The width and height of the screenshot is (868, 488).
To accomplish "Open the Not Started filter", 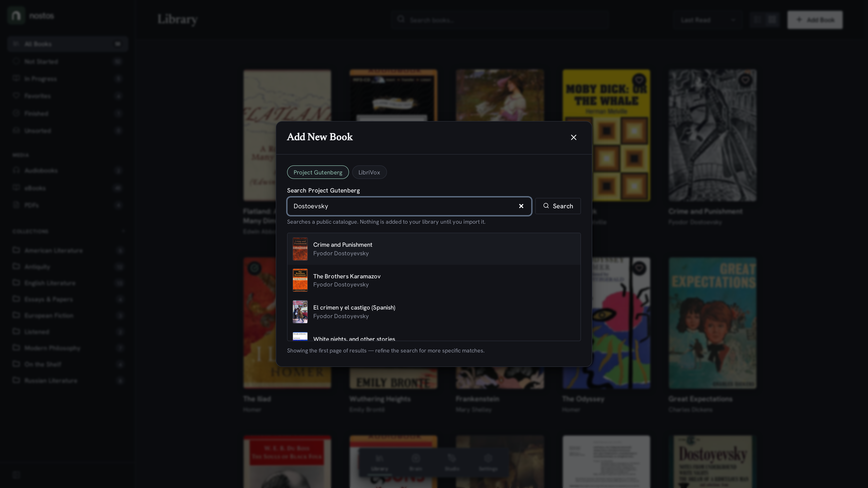I will click(x=67, y=62).
